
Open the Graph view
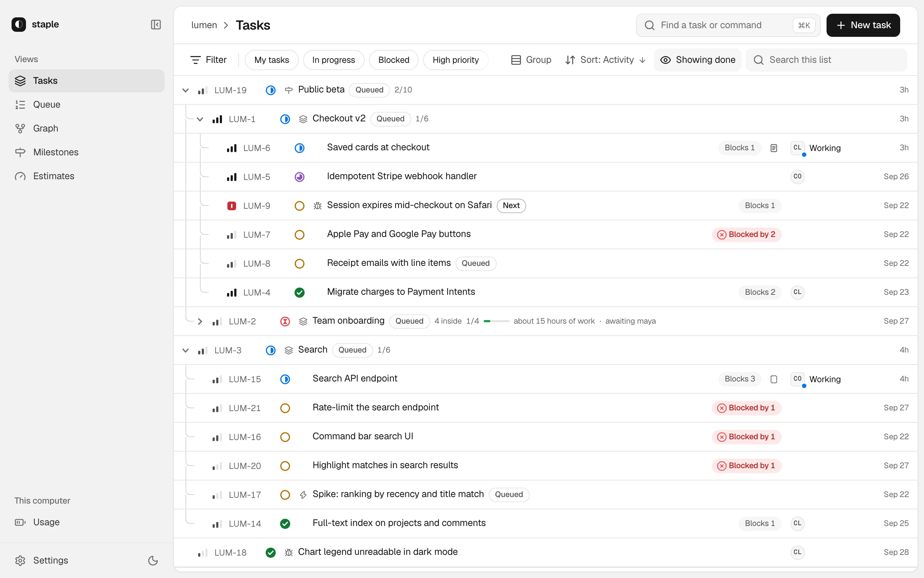87,129
